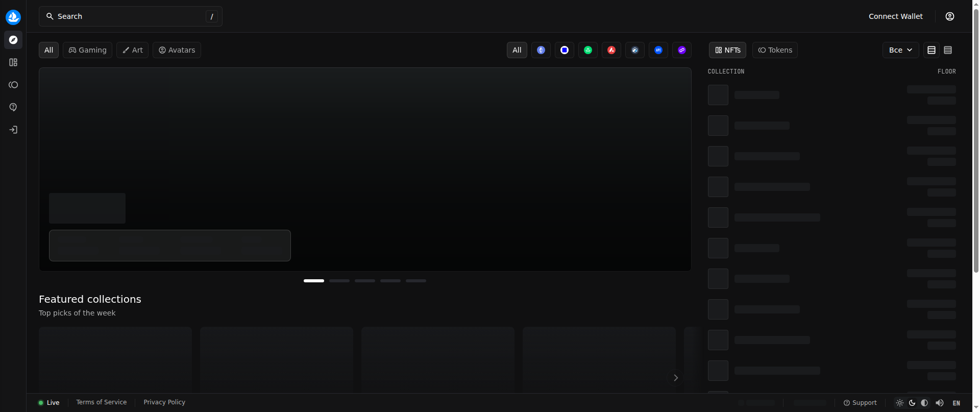Select the All chains filter

(x=517, y=50)
